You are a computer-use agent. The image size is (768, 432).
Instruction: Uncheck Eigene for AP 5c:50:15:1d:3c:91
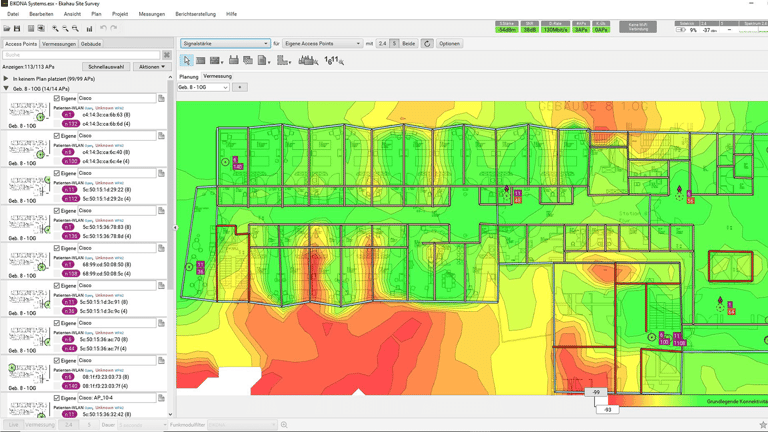(x=57, y=286)
